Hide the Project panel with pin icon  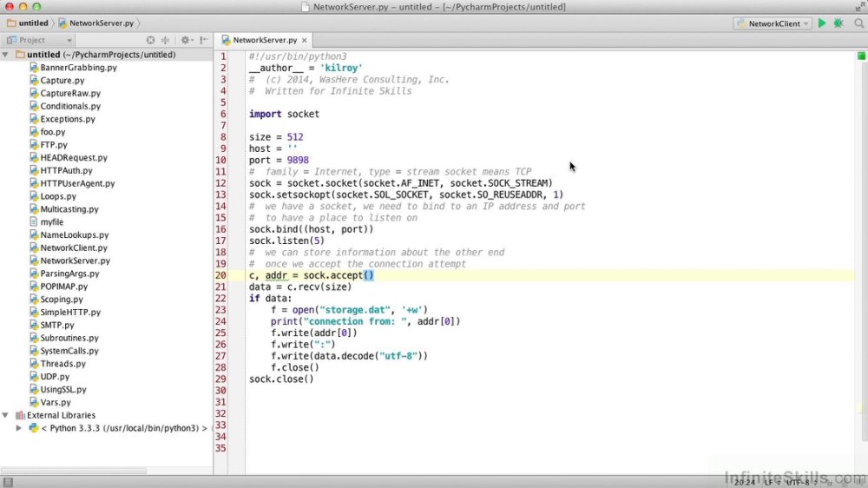coord(204,40)
